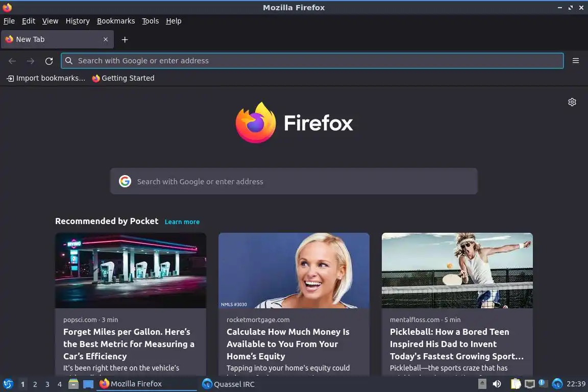588x392 pixels.
Task: Open Forget Miles per Gallon article title
Action: tap(129, 344)
